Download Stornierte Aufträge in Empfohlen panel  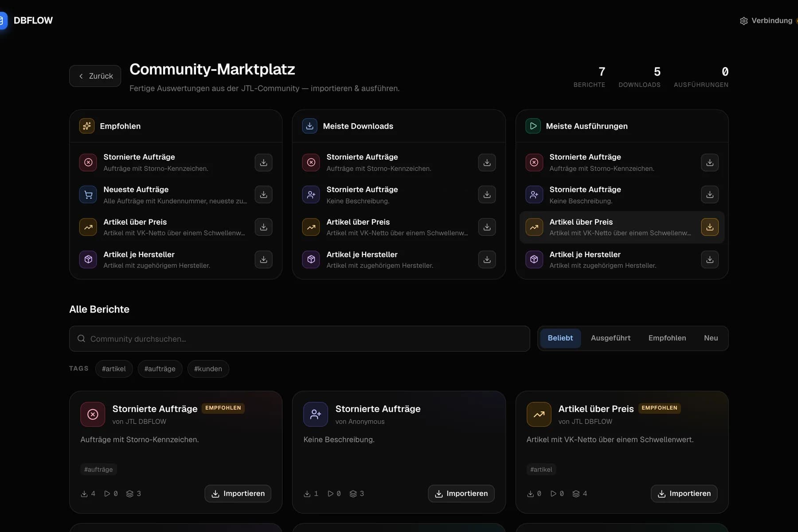[x=264, y=162]
